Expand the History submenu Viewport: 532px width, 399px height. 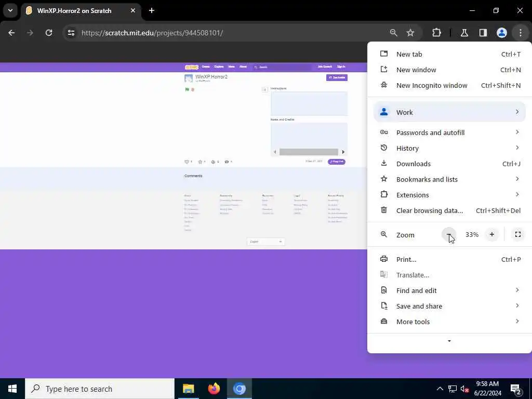tap(449, 148)
